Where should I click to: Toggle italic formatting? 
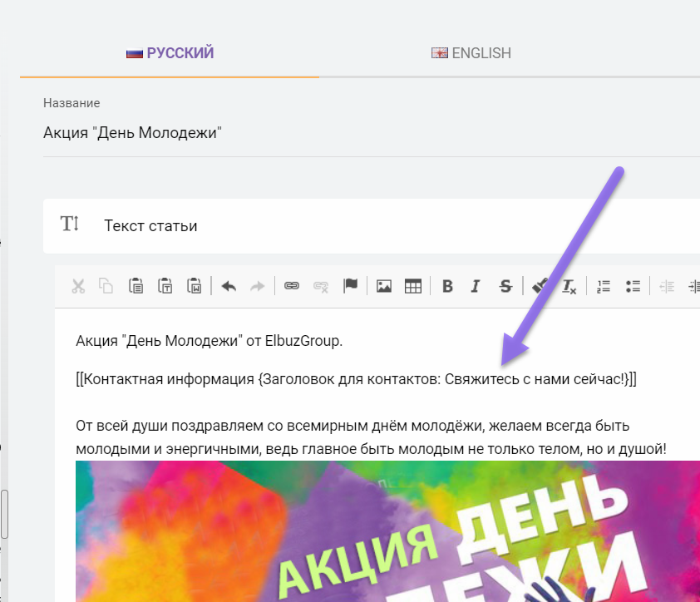[x=476, y=287]
